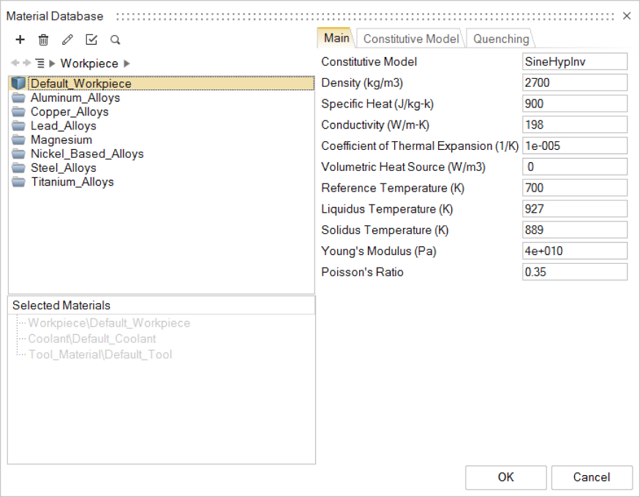Select the Default_Workpiece material

80,84
